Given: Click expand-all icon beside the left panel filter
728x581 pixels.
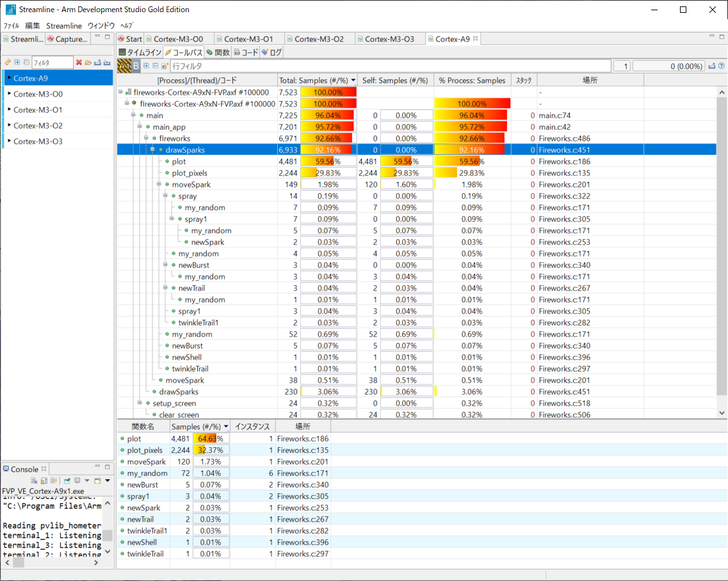Looking at the screenshot, I should (17, 62).
